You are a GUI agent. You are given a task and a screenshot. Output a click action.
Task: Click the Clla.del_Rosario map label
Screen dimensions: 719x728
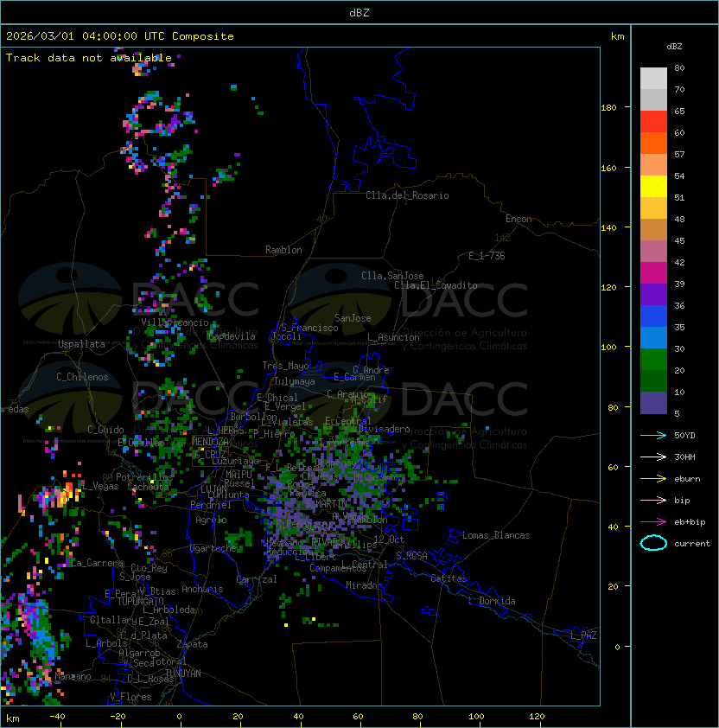coord(407,195)
